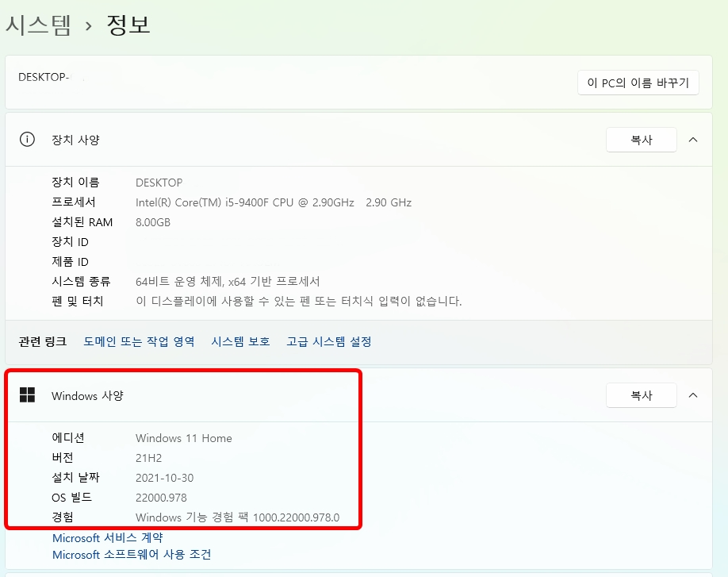Image resolution: width=728 pixels, height=577 pixels.
Task: Click the 버전 value 21H2
Action: tap(149, 457)
